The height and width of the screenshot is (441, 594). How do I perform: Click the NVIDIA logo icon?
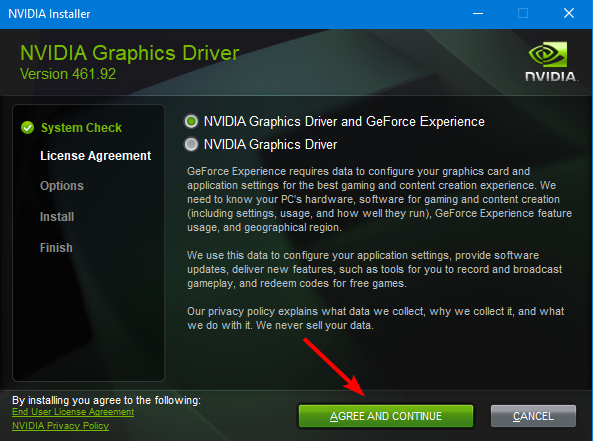[x=551, y=62]
